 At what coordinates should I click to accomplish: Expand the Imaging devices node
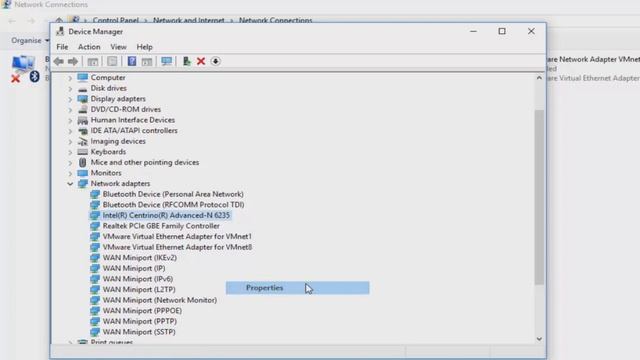(70, 141)
